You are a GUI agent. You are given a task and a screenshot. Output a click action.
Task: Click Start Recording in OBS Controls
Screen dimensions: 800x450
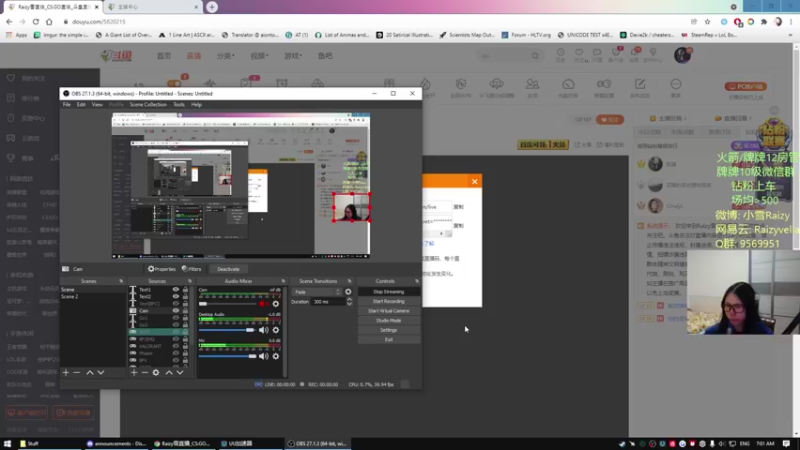389,301
